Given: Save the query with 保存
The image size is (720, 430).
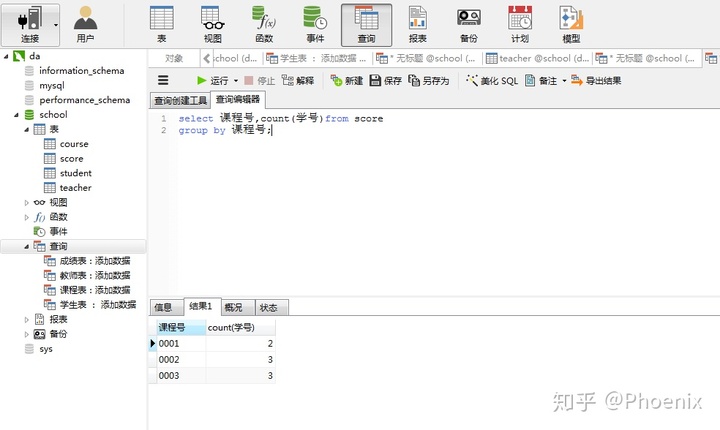Looking at the screenshot, I should tap(386, 81).
